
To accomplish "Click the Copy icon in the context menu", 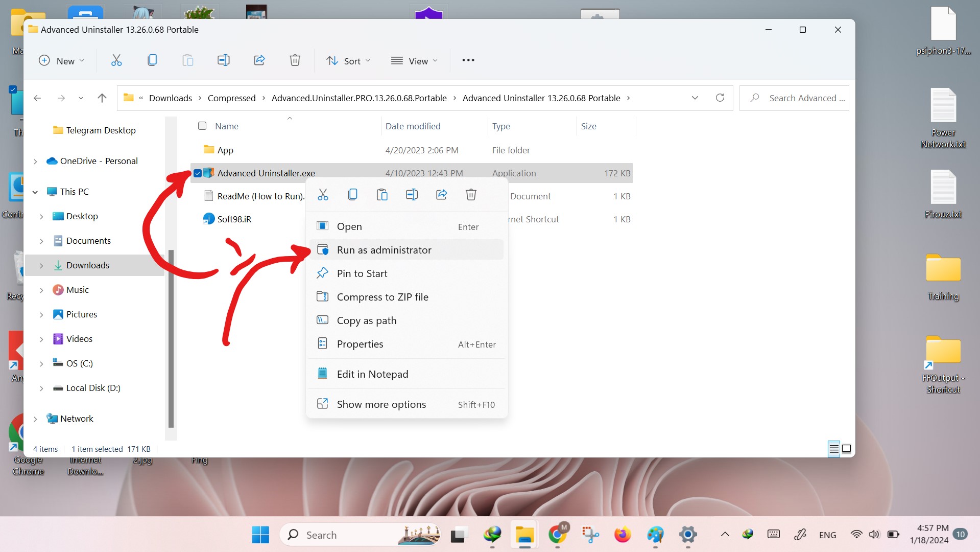I will (x=352, y=195).
